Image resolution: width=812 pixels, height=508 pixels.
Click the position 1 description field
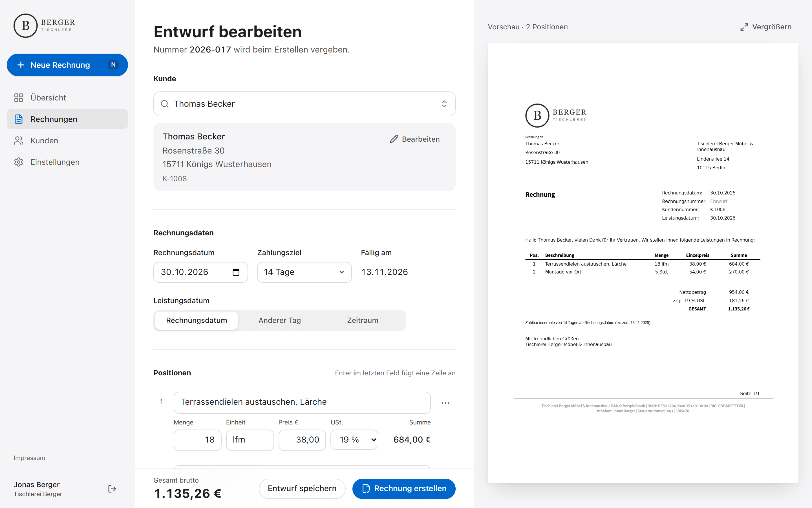[302, 402]
